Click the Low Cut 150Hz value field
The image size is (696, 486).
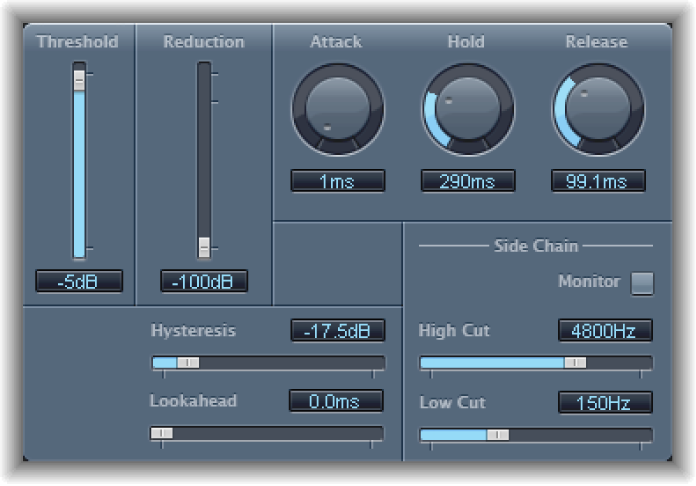click(x=605, y=403)
